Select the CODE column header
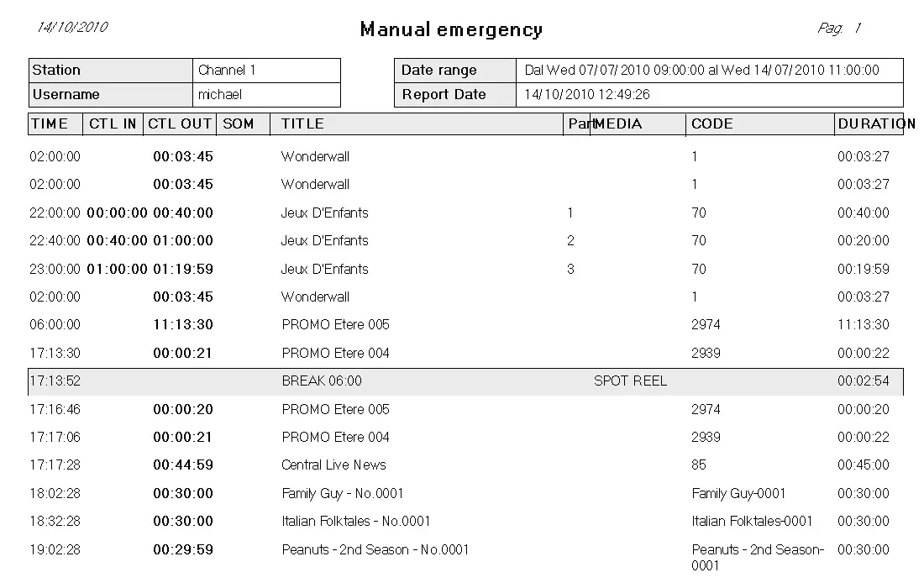 point(711,123)
